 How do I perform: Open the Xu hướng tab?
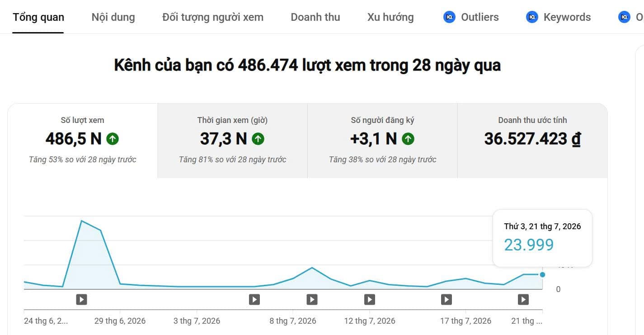pyautogui.click(x=390, y=17)
